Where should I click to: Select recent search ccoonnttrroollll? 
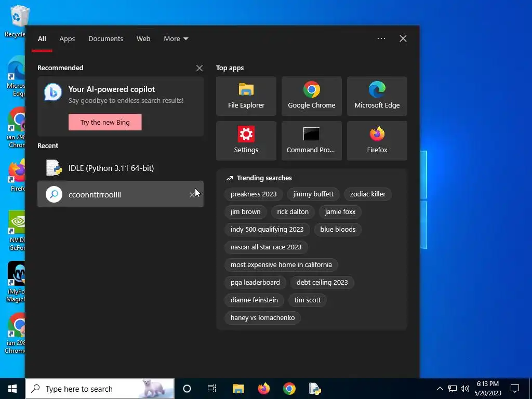point(121,194)
